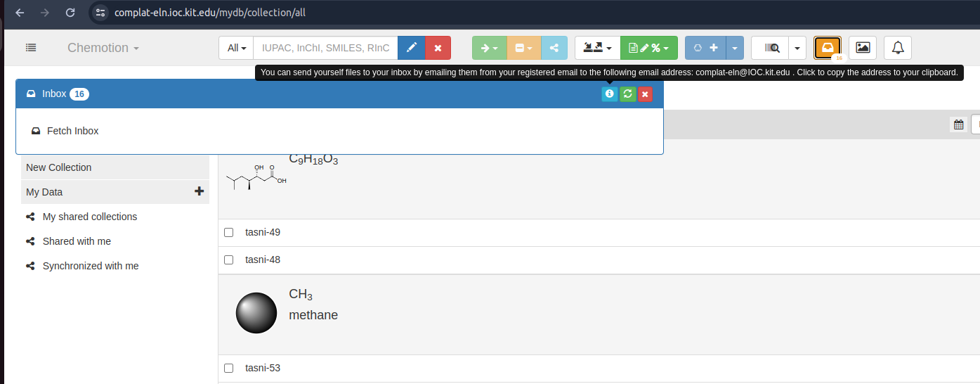Screen dimensions: 980x384
Task: Click the light blue share button
Action: coord(554,48)
